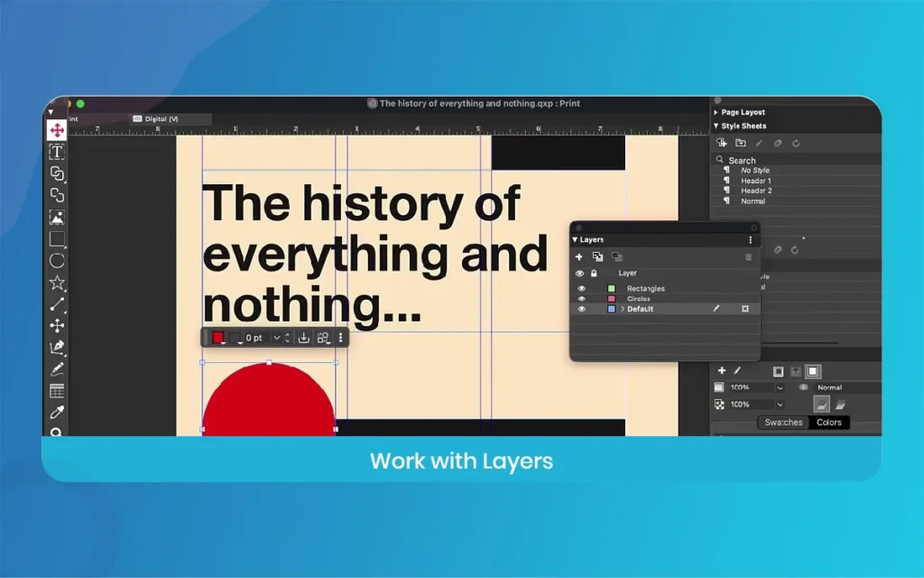This screenshot has height=578, width=924.
Task: Apply the Normal paragraph style sheet
Action: (753, 201)
